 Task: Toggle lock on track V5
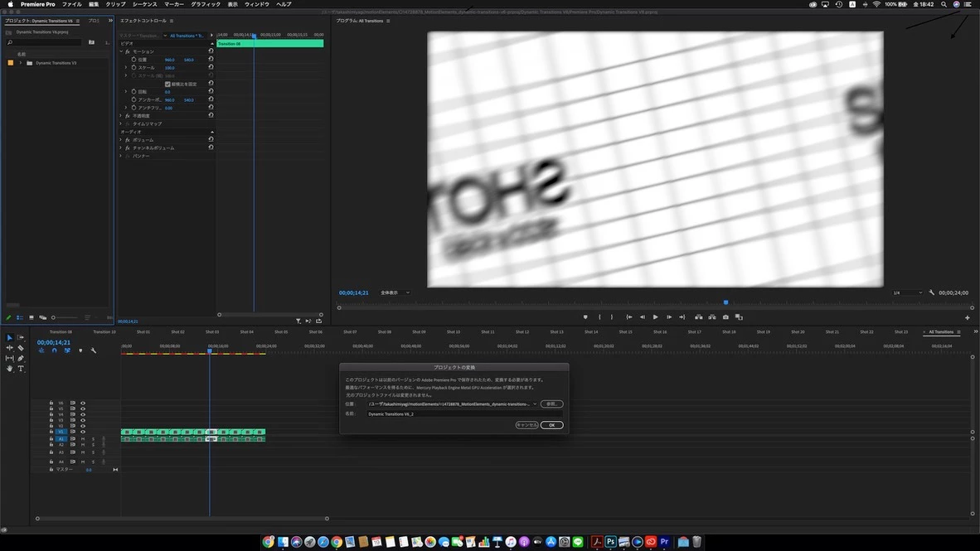(x=51, y=408)
